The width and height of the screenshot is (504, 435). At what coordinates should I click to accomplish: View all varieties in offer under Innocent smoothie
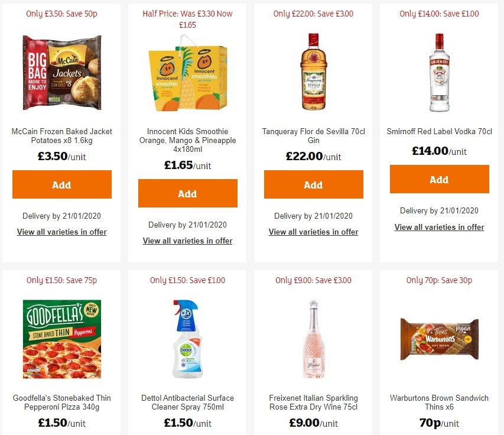[187, 241]
